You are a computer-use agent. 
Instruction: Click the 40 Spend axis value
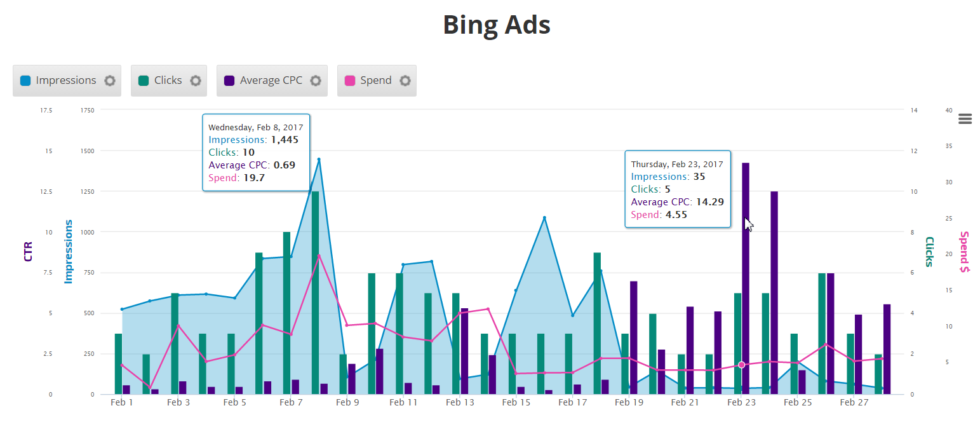pos(949,110)
